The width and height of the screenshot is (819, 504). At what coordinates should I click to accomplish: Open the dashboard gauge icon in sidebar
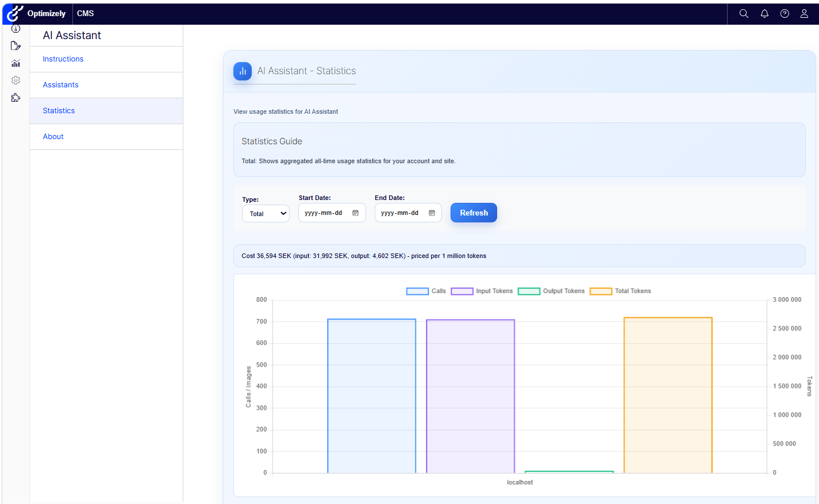tap(16, 29)
